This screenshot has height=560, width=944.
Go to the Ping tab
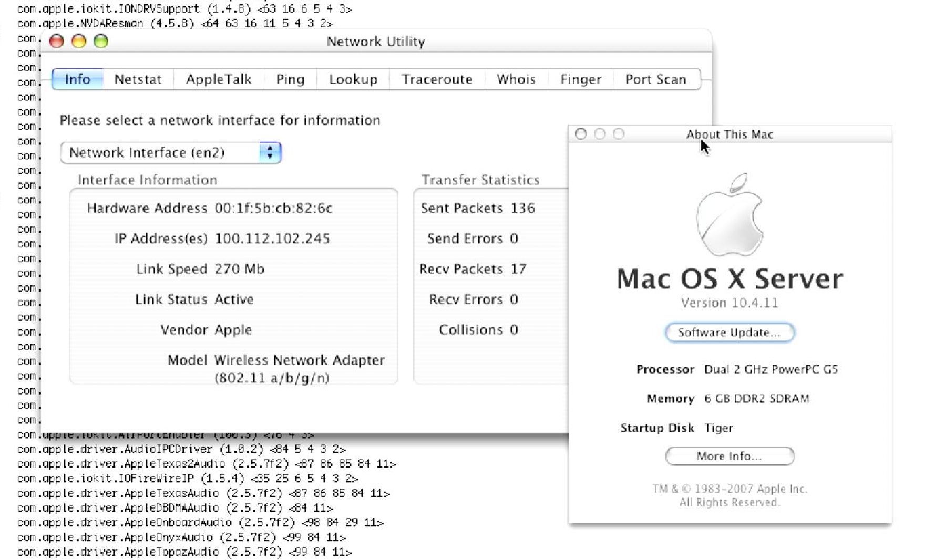coord(290,79)
